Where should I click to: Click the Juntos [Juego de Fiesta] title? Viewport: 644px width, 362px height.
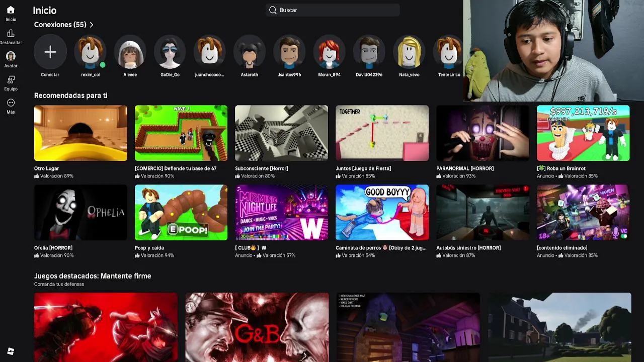point(363,168)
